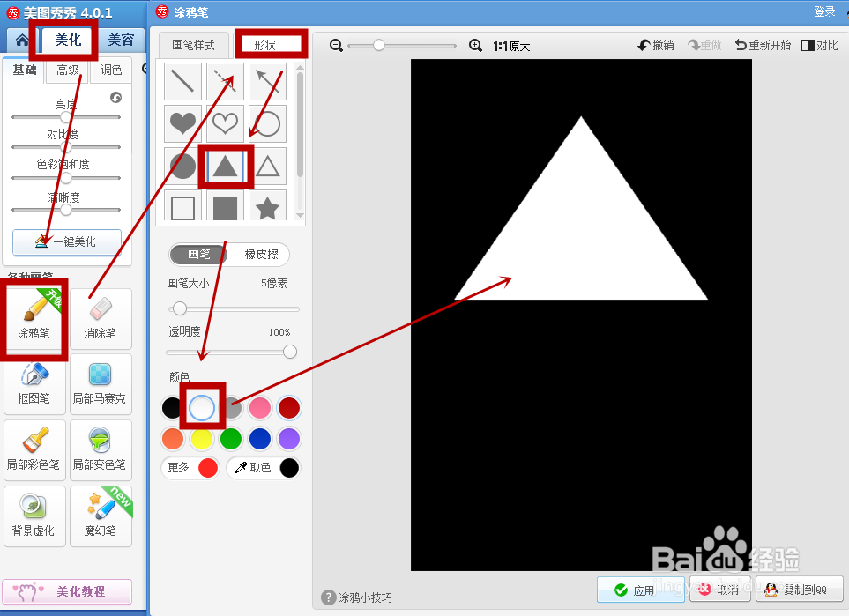The image size is (849, 616).
Task: Switch to the 调色 sub-tab
Action: 111,70
